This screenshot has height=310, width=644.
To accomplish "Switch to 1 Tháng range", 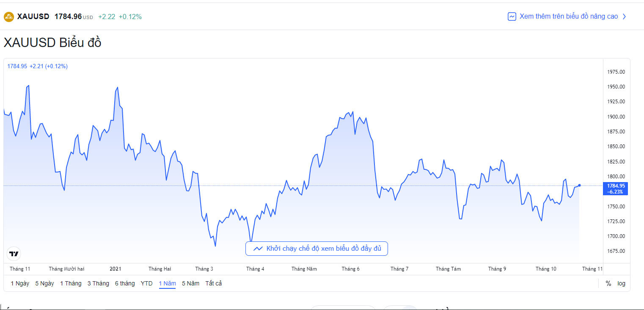I will click(71, 283).
